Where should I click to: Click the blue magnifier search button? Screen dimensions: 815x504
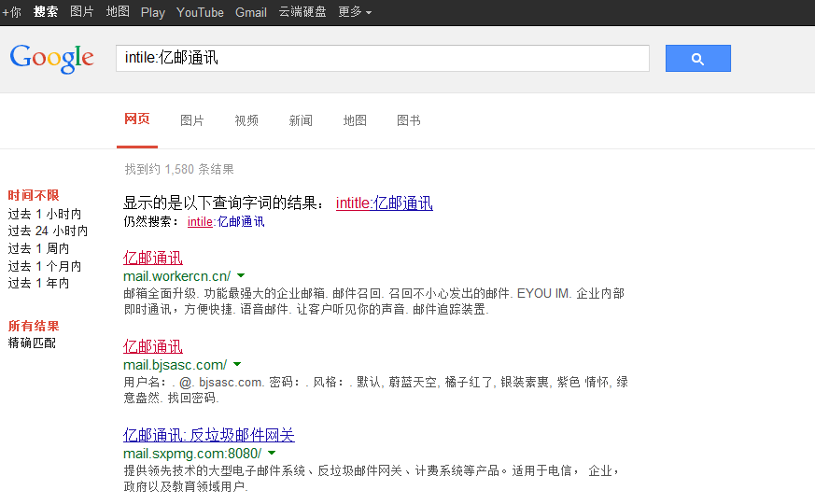[697, 58]
